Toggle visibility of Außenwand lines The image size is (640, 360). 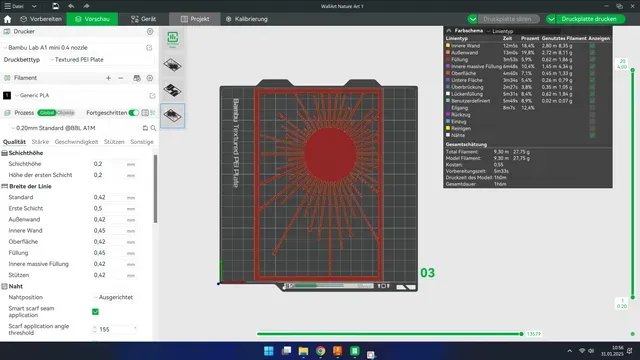tap(592, 53)
